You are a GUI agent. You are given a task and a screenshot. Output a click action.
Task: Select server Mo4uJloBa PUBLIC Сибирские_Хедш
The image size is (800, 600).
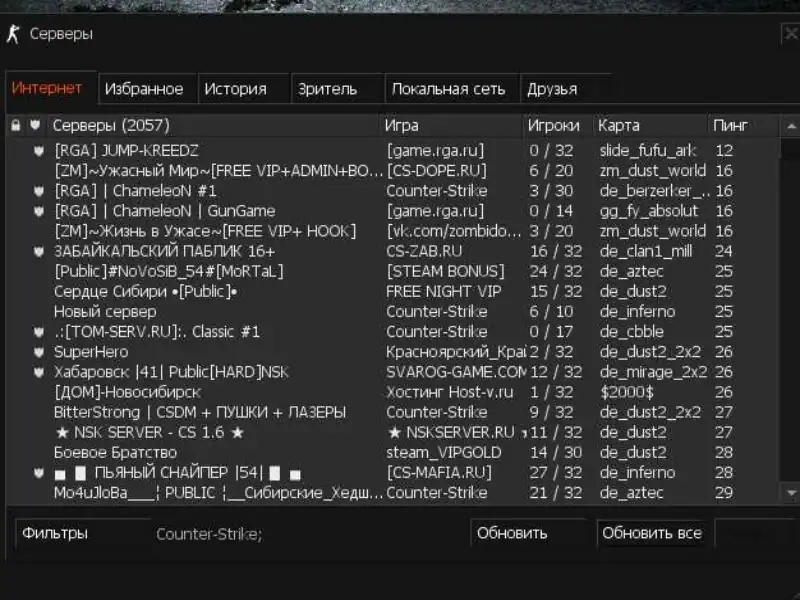click(x=393, y=493)
